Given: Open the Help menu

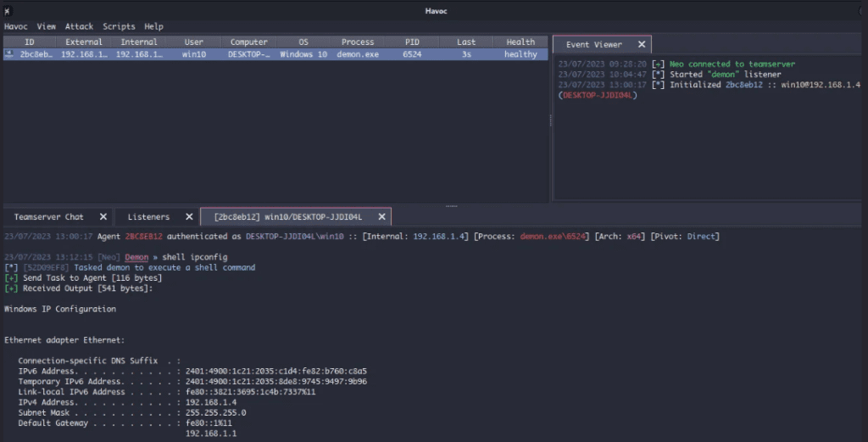Looking at the screenshot, I should (153, 27).
